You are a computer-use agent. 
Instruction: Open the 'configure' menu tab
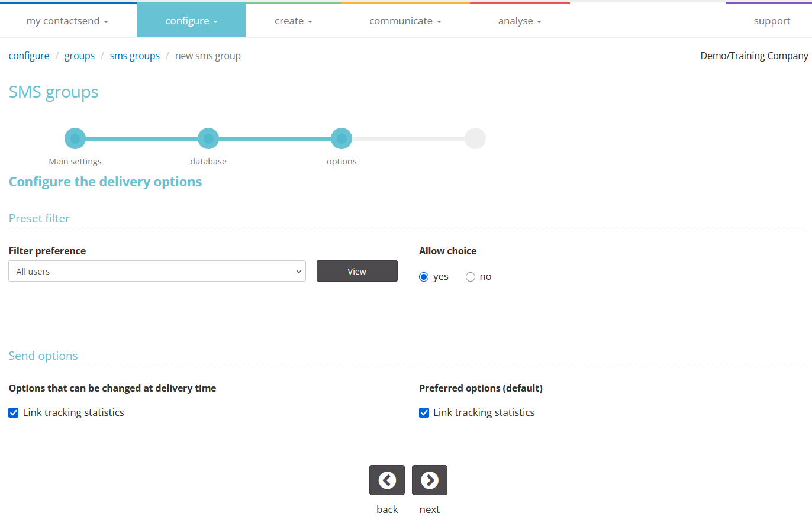coord(191,21)
